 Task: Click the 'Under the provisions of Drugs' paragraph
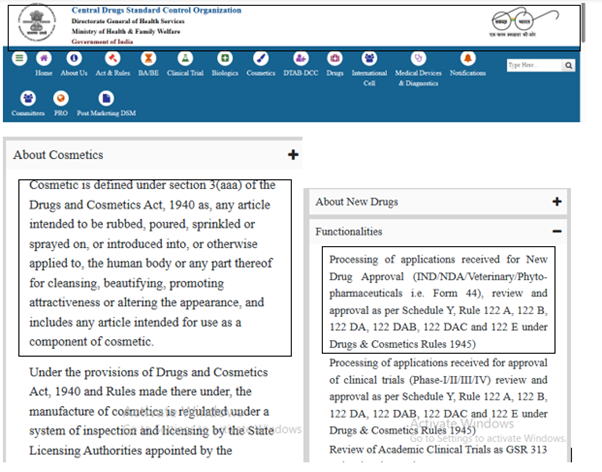click(152, 411)
